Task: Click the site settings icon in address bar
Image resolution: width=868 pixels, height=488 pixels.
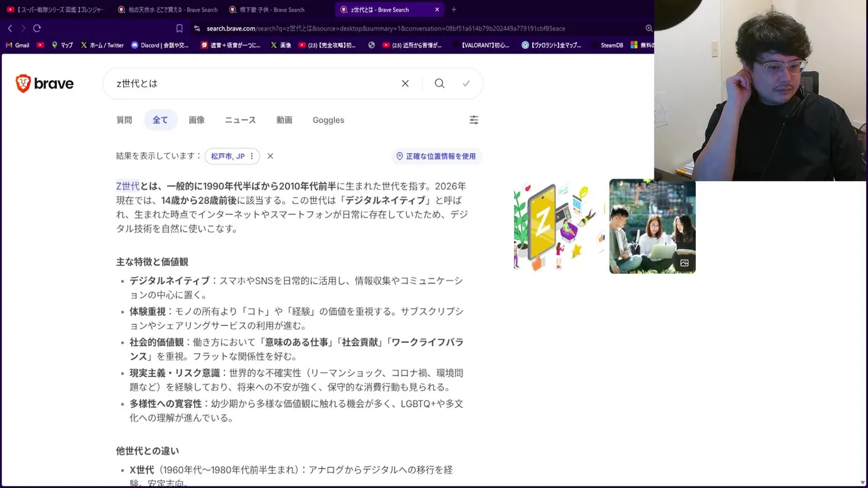Action: point(197,28)
